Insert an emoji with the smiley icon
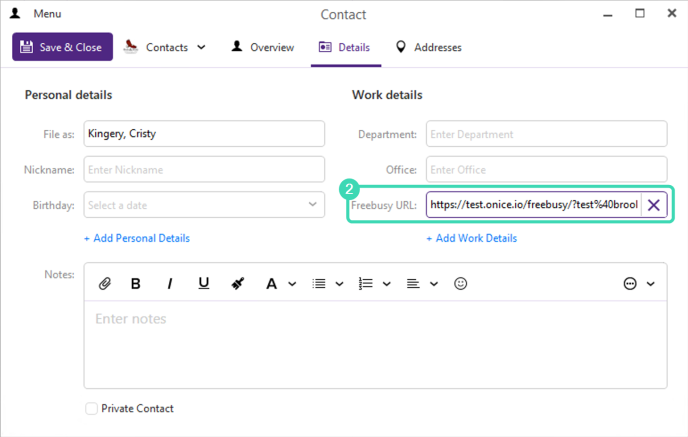Viewport: 688px width, 437px height. (460, 284)
